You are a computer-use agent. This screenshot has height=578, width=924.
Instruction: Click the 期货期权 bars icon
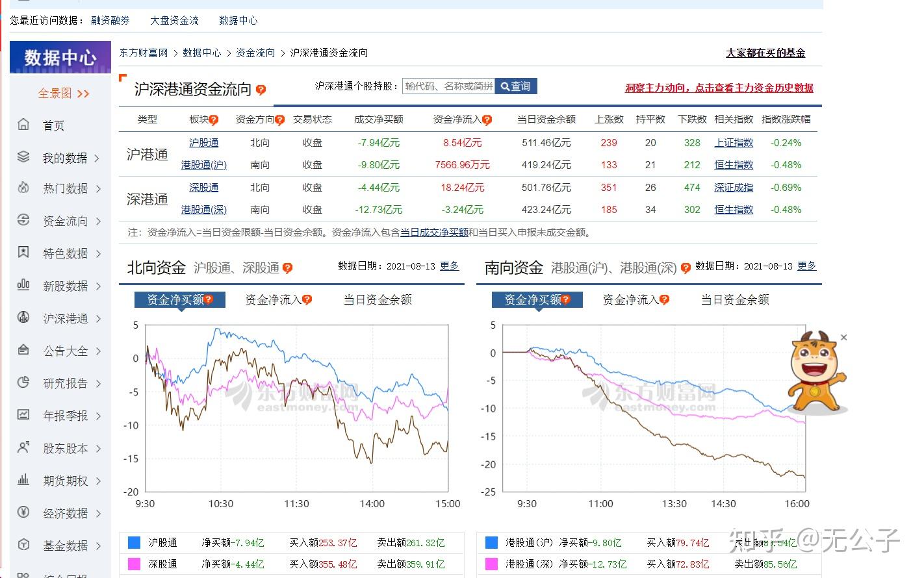[x=23, y=479]
